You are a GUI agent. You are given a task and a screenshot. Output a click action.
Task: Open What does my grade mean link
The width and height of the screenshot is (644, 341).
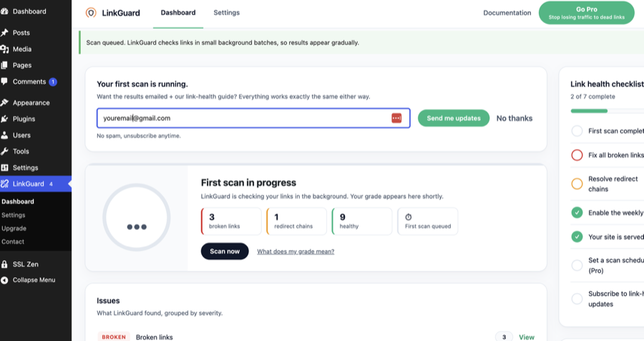click(x=296, y=251)
